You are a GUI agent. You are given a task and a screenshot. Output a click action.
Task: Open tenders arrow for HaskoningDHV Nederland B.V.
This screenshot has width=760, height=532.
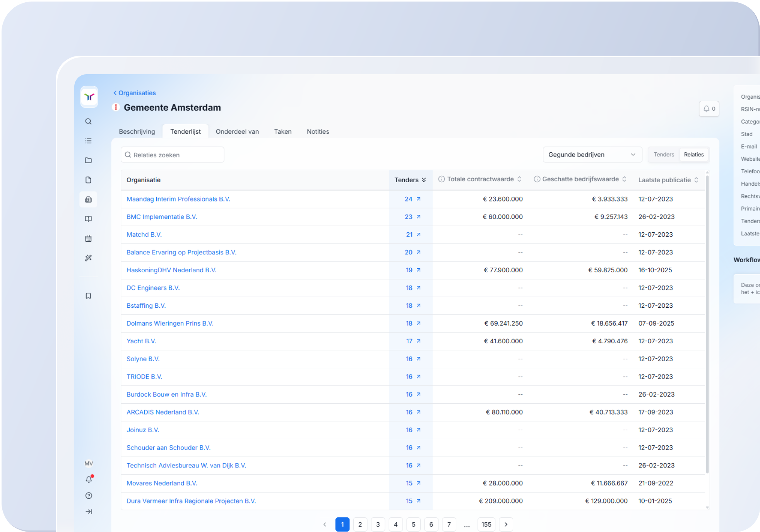[418, 270]
